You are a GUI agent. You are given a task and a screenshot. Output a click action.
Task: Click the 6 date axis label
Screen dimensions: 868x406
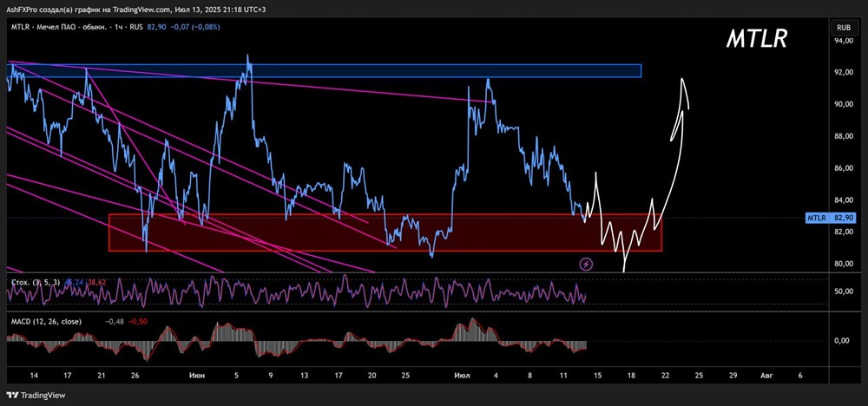tap(800, 376)
